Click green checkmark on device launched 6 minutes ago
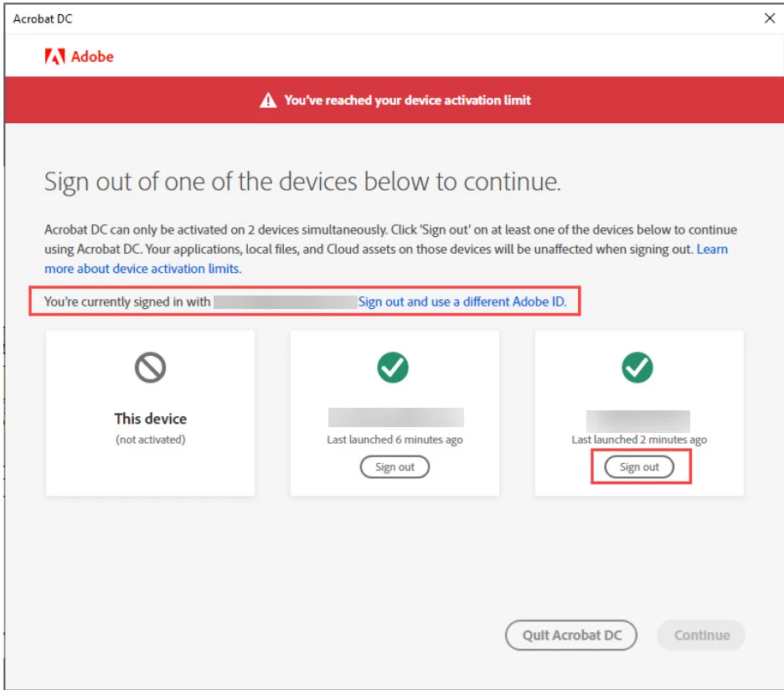This screenshot has height=690, width=784. tap(393, 368)
